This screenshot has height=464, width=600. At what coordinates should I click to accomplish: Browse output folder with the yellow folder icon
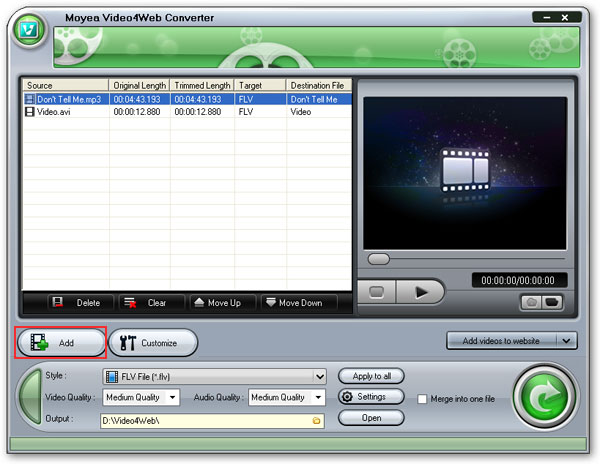point(316,421)
